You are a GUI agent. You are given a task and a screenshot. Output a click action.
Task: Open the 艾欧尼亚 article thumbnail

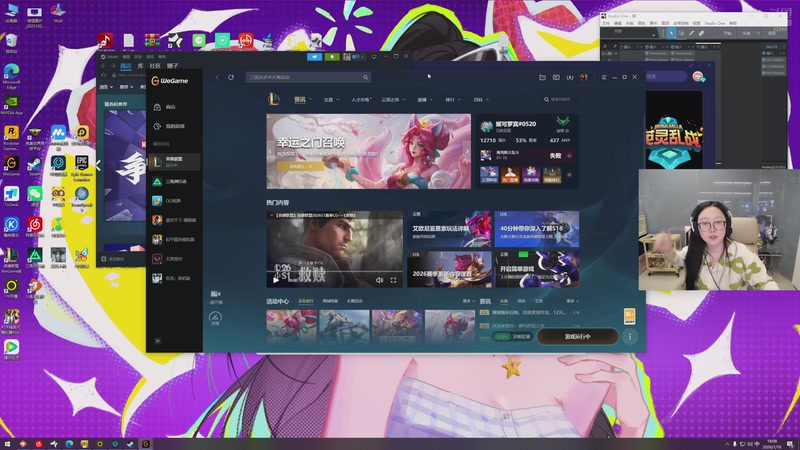449,229
